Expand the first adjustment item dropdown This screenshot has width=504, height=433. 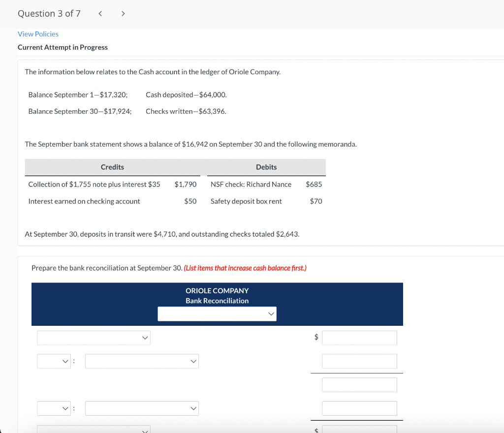point(142,361)
